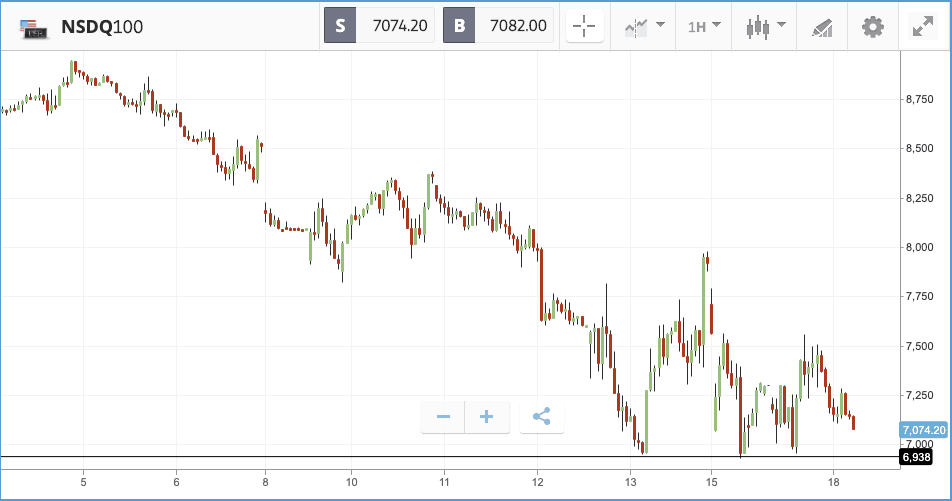This screenshot has height=501, width=952.
Task: Click date 12 on the time axis
Action: click(537, 482)
